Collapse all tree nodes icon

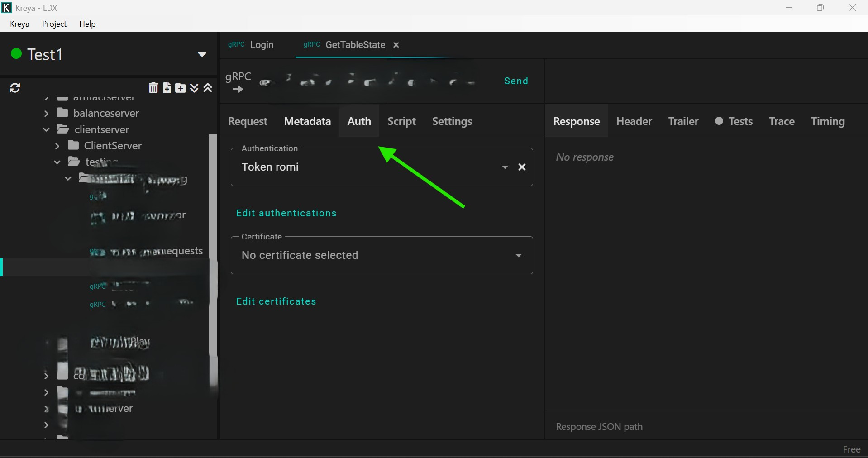tap(208, 88)
